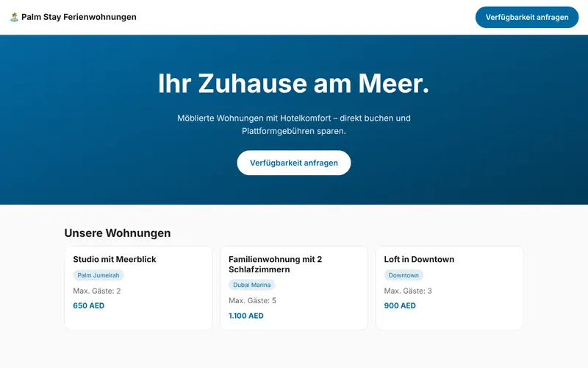
Task: Click the palm island logo icon
Action: click(x=14, y=17)
